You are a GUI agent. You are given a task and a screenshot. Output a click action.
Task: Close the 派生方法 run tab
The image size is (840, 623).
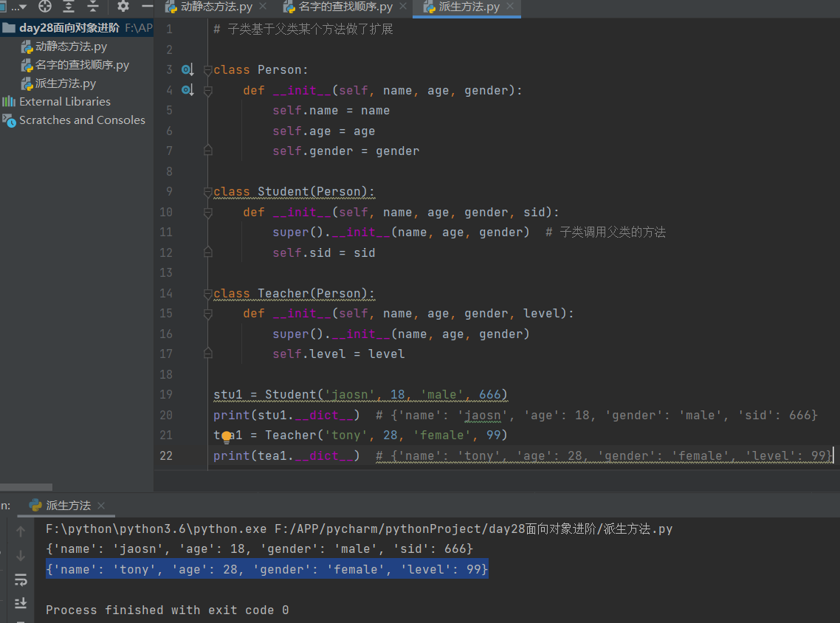tap(101, 505)
